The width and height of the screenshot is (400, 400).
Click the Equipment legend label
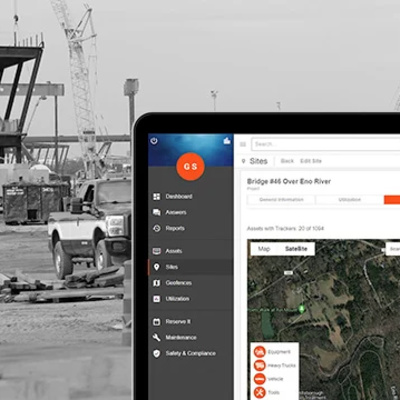(x=279, y=352)
